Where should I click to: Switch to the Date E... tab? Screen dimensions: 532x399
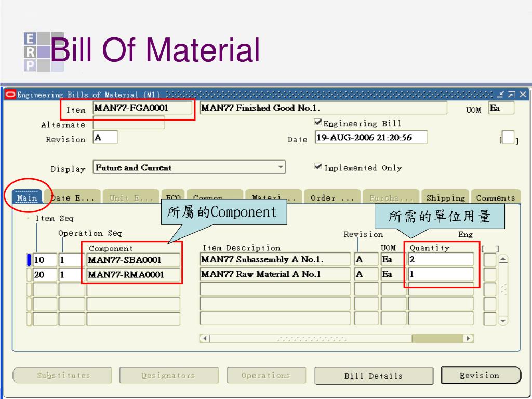[x=72, y=197]
